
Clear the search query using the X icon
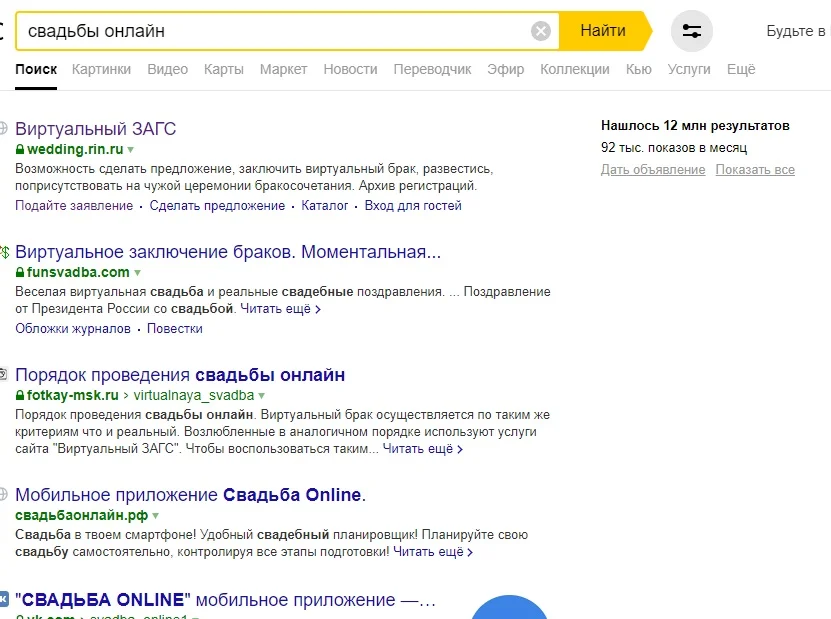(541, 29)
